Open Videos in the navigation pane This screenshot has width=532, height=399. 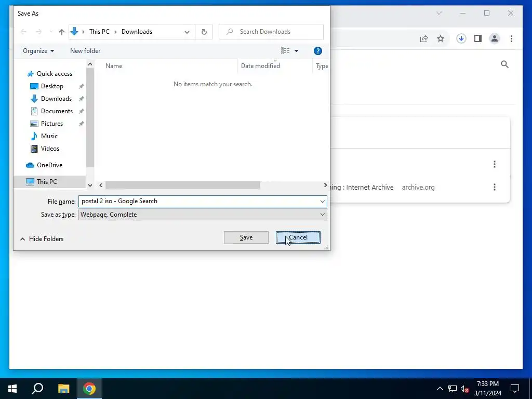click(50, 148)
